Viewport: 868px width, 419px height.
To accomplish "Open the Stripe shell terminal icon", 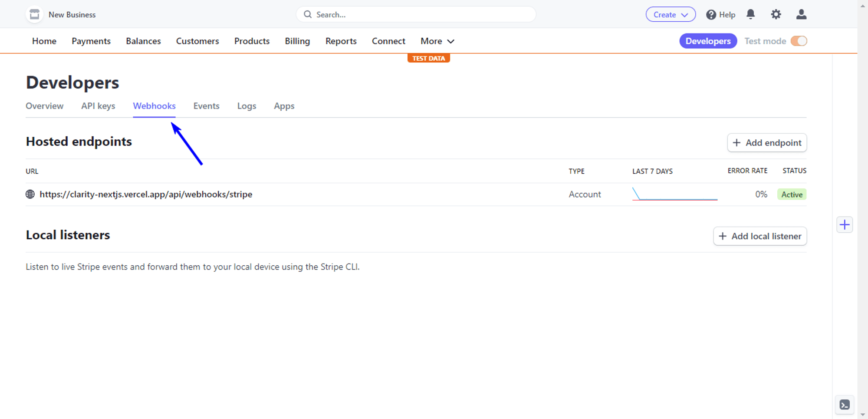I will coord(844,405).
